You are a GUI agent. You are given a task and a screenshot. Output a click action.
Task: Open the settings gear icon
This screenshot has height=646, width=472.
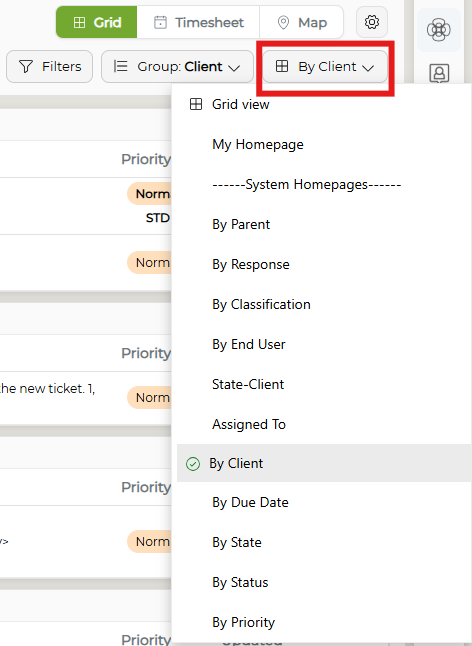[x=372, y=22]
